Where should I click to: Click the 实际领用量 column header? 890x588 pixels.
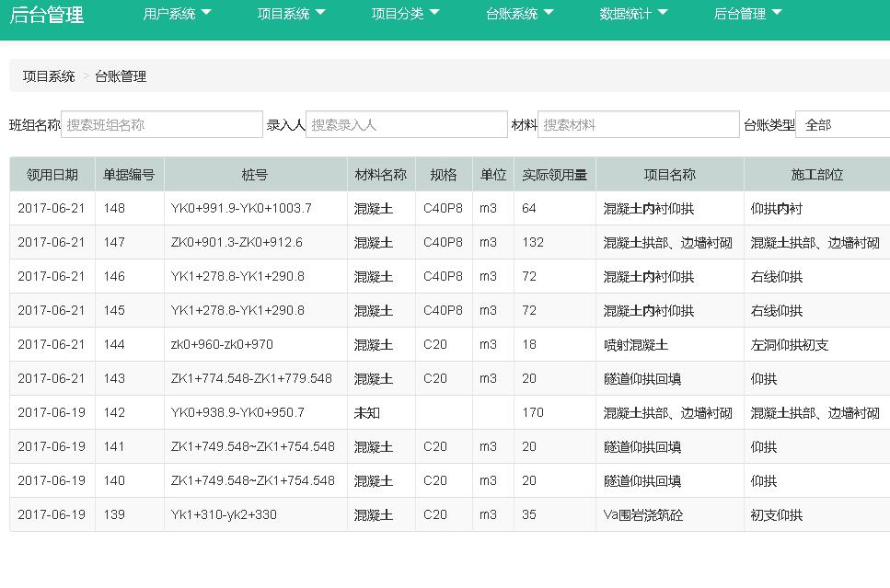coord(554,175)
